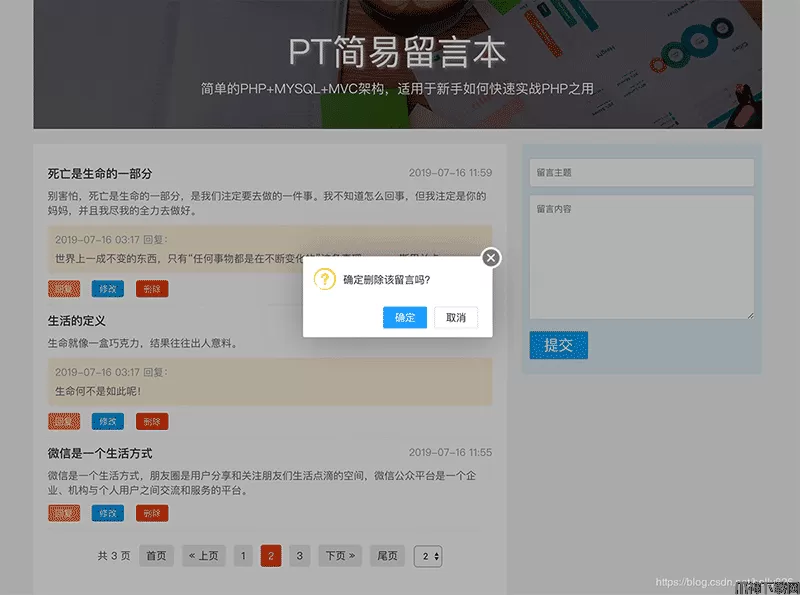Click 修改 under 死亡是生命的一部分 post
The width and height of the screenshot is (800, 595).
pyautogui.click(x=108, y=289)
